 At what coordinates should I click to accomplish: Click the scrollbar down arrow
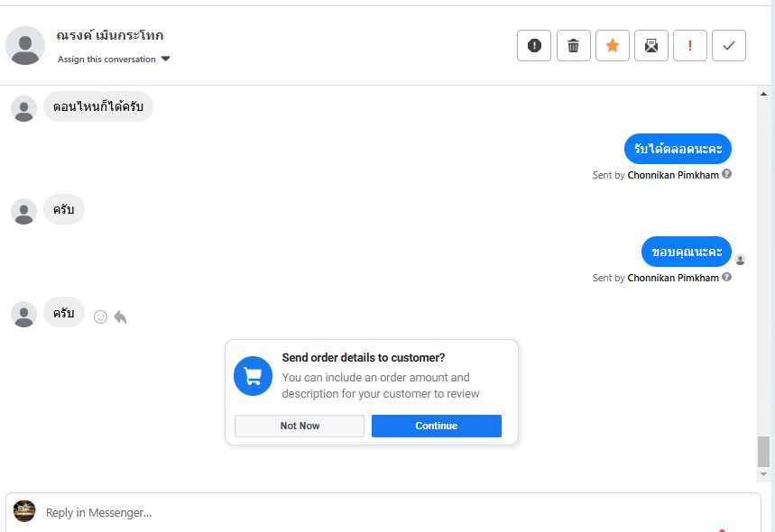tap(763, 473)
